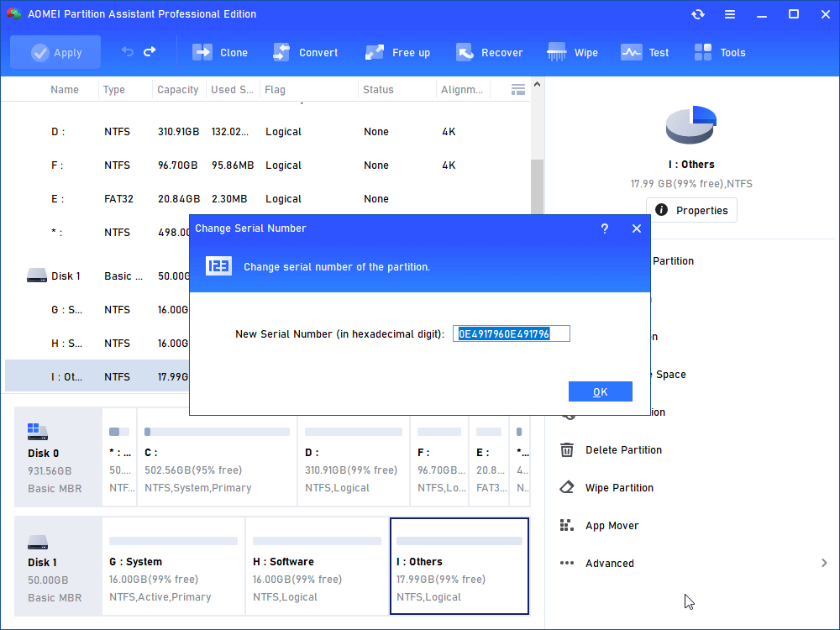The height and width of the screenshot is (630, 840).
Task: Click the Delete Partition trash icon
Action: click(567, 449)
